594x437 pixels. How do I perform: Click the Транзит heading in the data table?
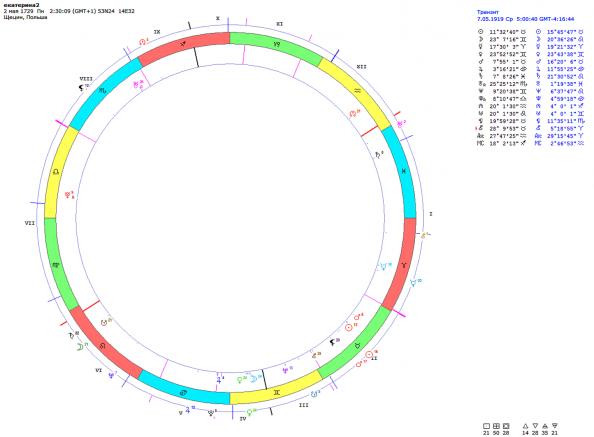pyautogui.click(x=488, y=12)
